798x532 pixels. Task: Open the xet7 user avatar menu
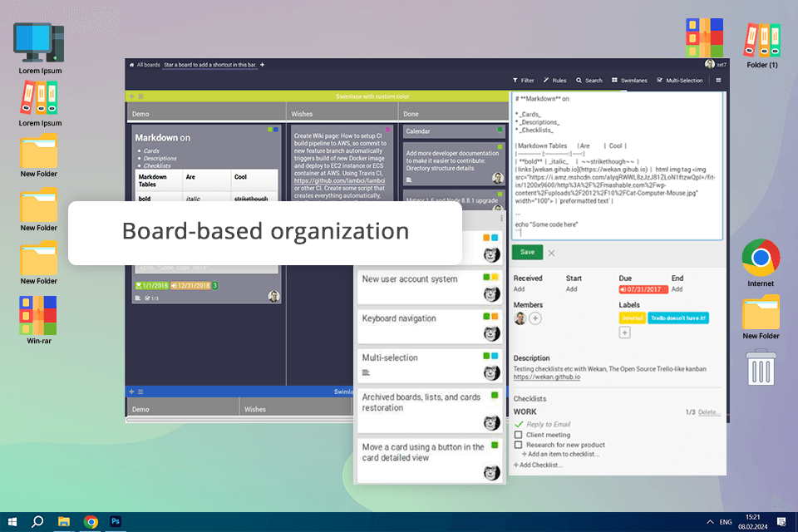tap(709, 64)
